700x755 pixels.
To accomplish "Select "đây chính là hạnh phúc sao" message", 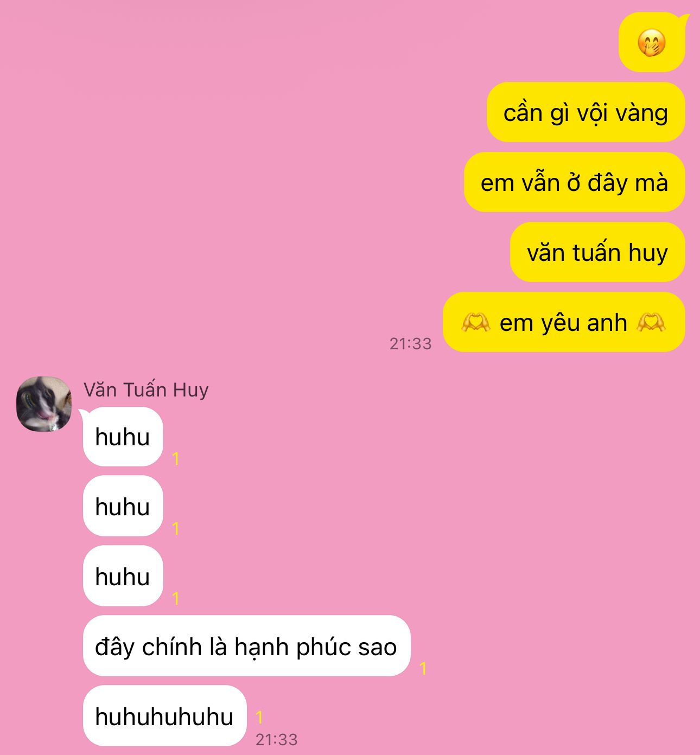I will click(247, 646).
